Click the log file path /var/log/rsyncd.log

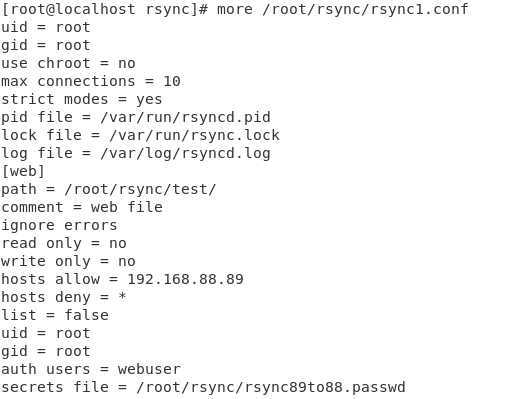(185, 153)
